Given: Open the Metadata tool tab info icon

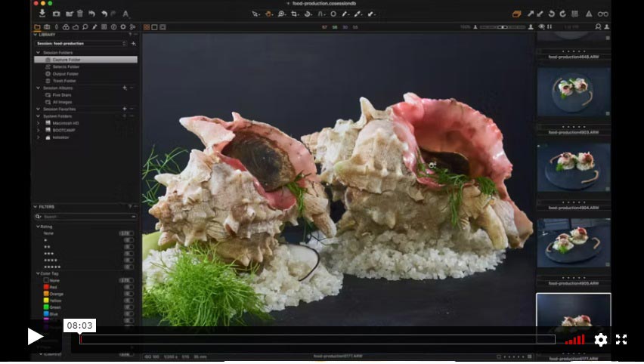Looking at the screenshot, I should coord(114,27).
